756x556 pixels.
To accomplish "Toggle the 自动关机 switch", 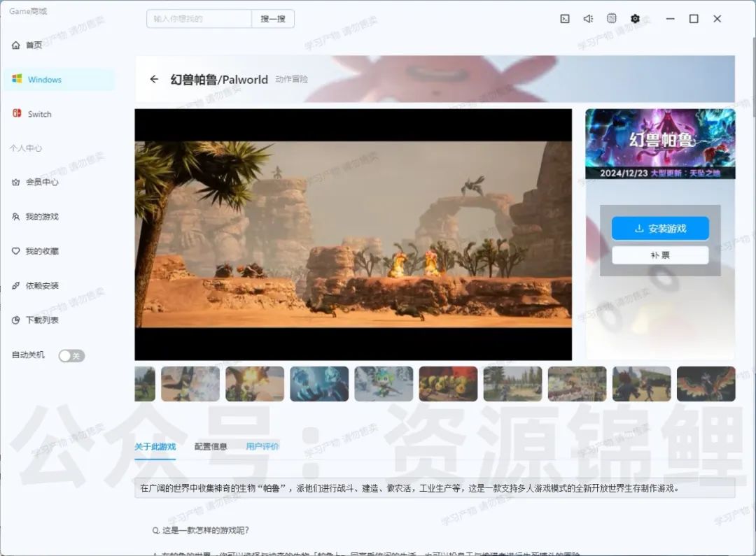I will pyautogui.click(x=71, y=355).
